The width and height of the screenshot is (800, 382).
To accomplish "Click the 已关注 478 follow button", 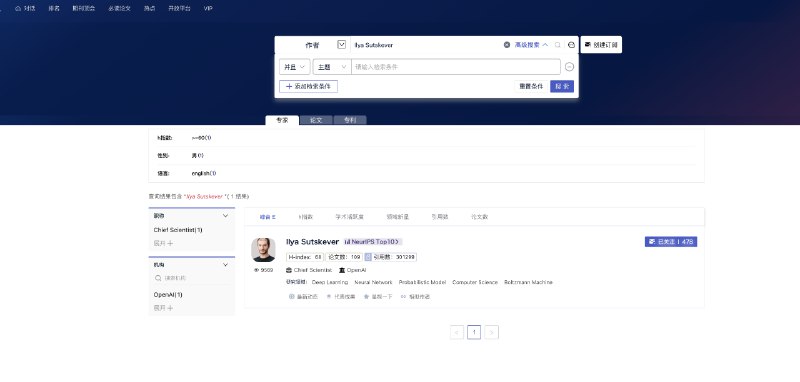I will (x=671, y=242).
